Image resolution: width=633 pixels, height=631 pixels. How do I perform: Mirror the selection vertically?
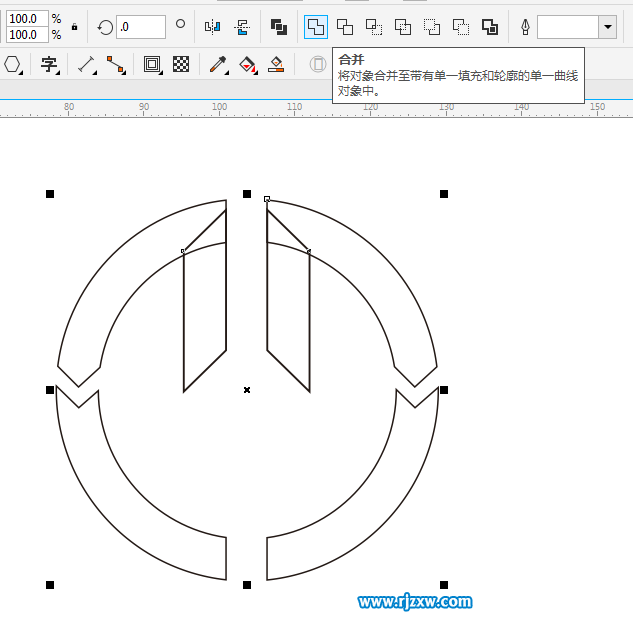tap(241, 27)
